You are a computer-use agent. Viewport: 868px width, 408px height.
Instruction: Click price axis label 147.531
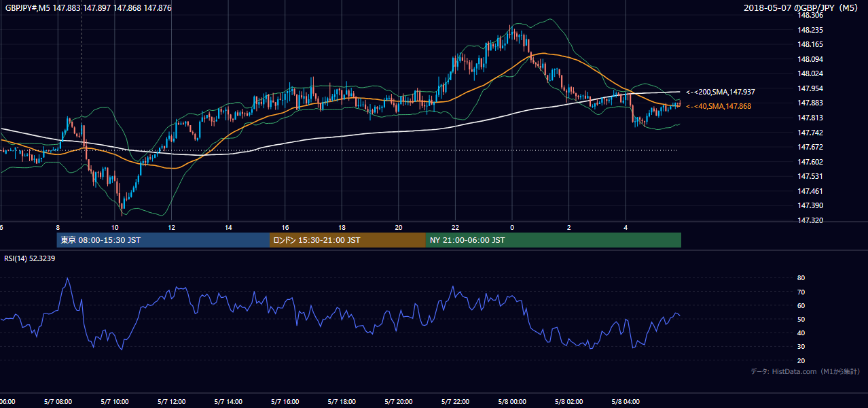click(x=810, y=176)
